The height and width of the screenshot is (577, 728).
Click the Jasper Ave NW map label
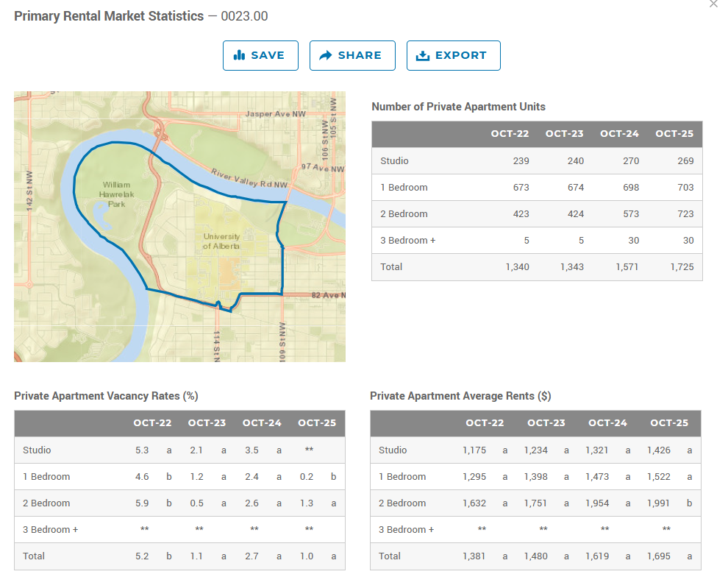[x=275, y=114]
